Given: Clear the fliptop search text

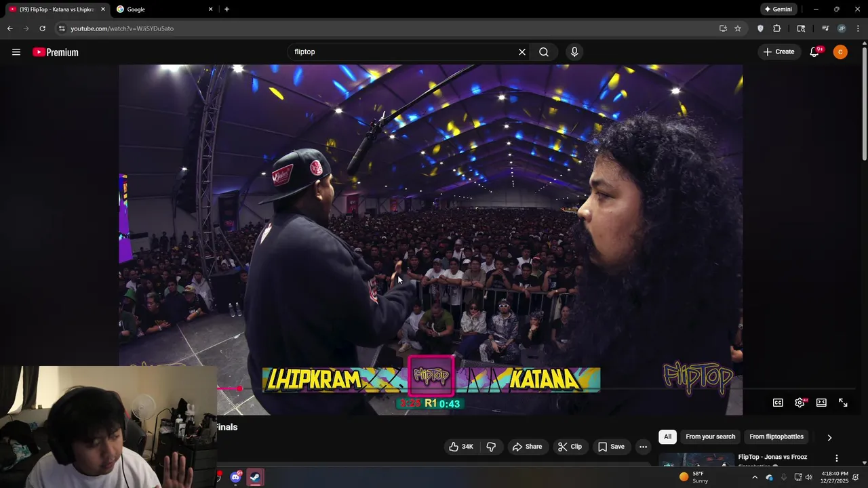Looking at the screenshot, I should [x=522, y=52].
